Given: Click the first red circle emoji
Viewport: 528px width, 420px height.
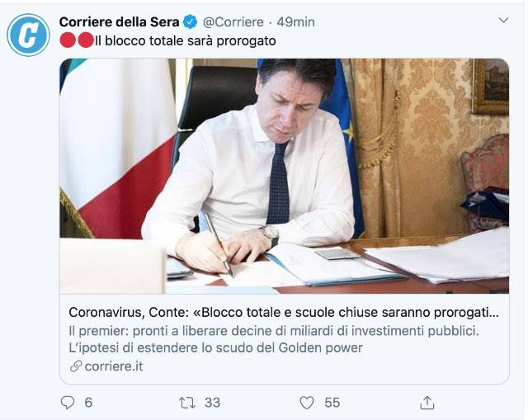Looking at the screenshot, I should point(68,40).
